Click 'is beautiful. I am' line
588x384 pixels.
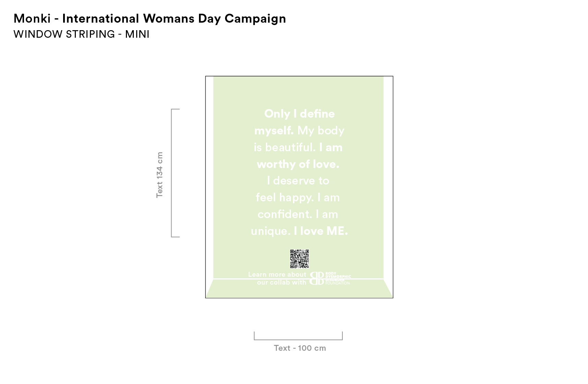298,147
